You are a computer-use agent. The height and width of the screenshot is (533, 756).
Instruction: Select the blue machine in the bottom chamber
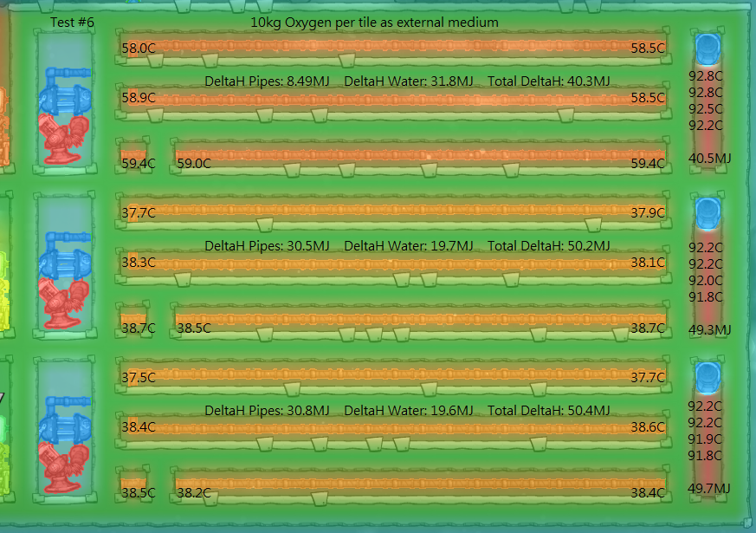pyautogui.click(x=65, y=421)
